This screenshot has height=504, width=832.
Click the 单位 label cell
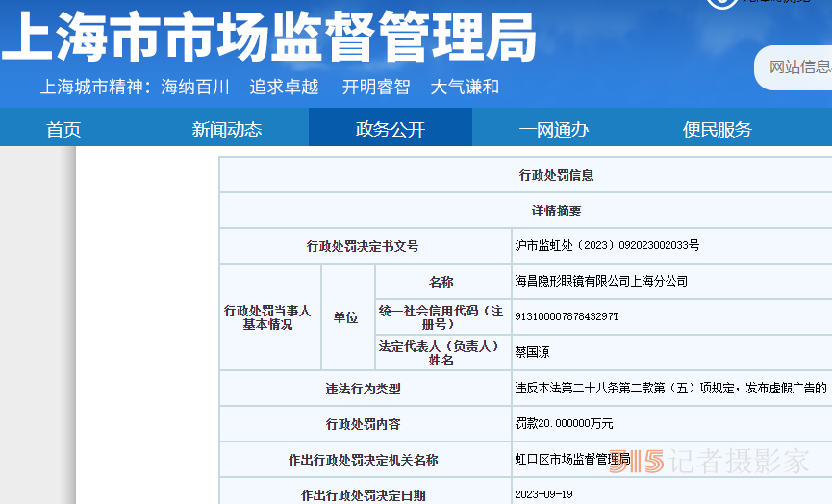[x=347, y=317]
